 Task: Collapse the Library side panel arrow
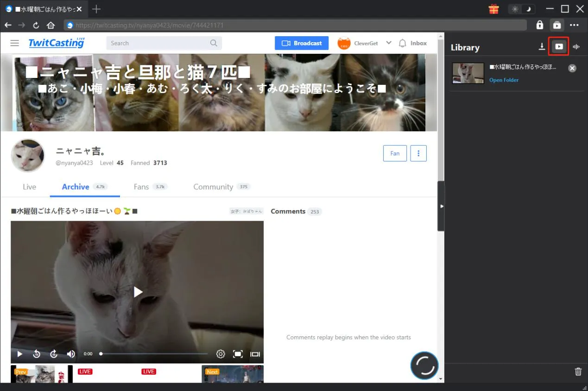tap(441, 206)
